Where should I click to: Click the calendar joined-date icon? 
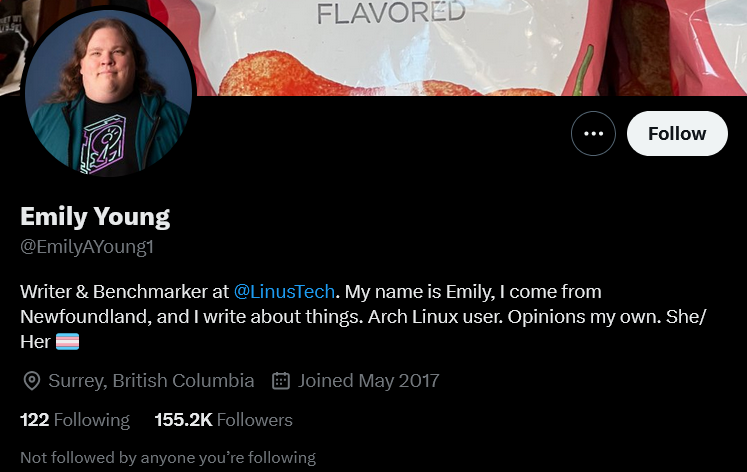pos(281,381)
